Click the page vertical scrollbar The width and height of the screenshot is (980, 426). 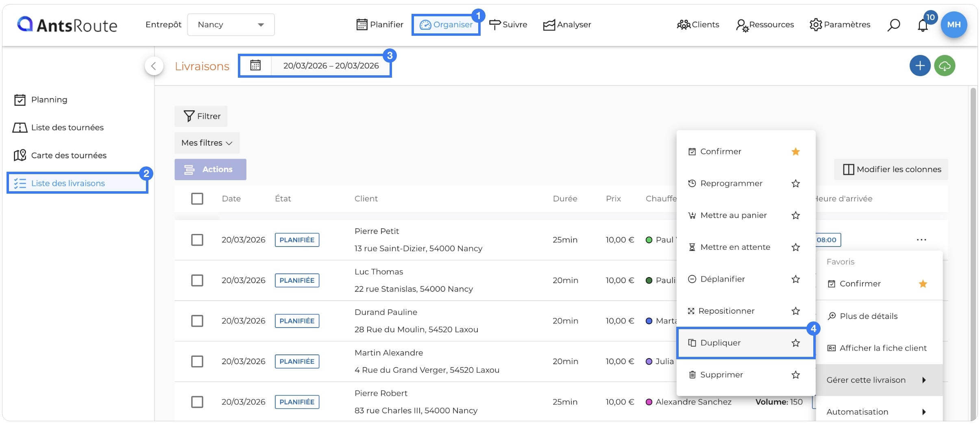[973, 252]
